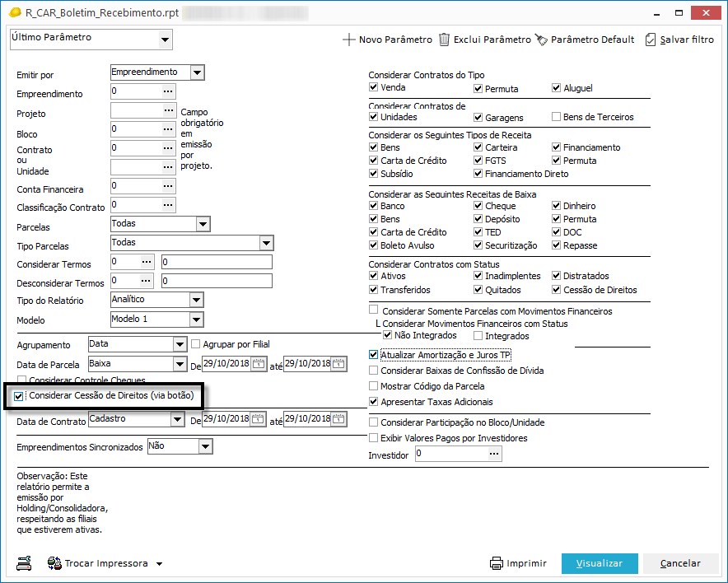Open the Modelo dropdown
The width and height of the screenshot is (728, 583).
[x=196, y=319]
